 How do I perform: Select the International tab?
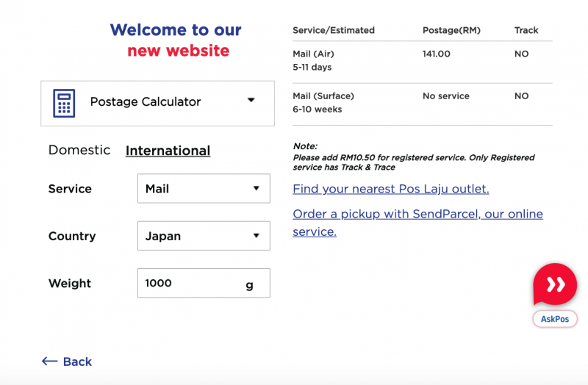coord(168,151)
